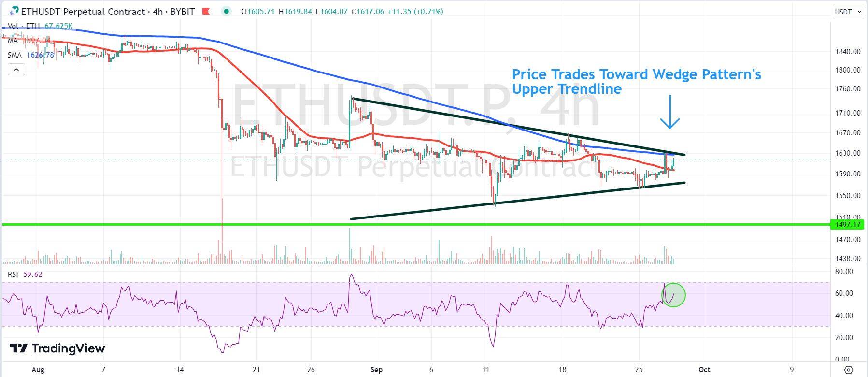Screen dimensions: 868x377
Task: Click the 1710.00 price scale label
Action: (847, 113)
